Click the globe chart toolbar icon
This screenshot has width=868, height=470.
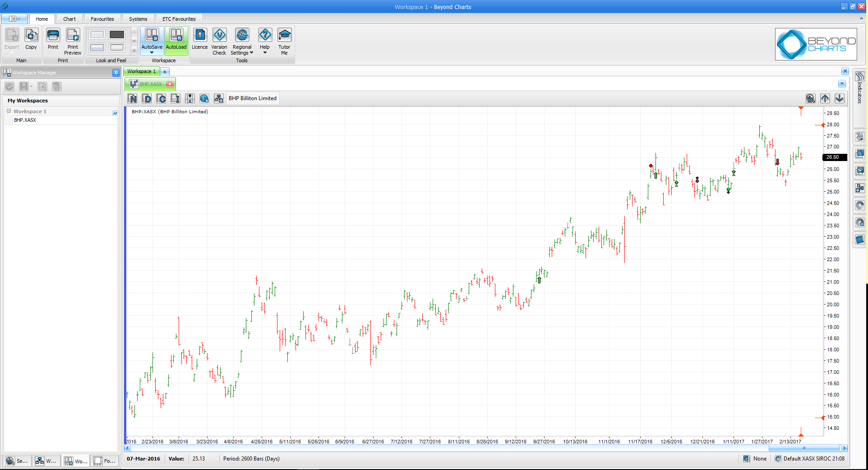[204, 98]
